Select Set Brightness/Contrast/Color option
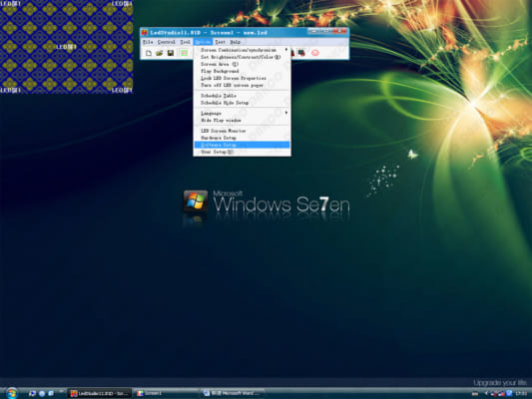Screen dimensions: 532x399 242,57
